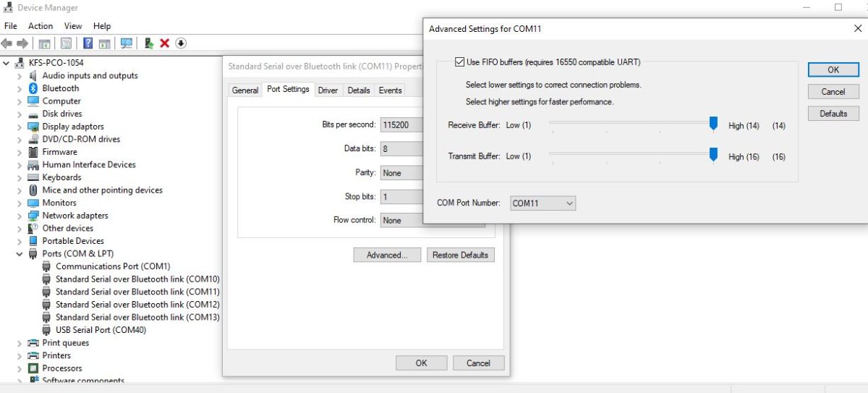The height and width of the screenshot is (393, 868).
Task: Toggle the Use FIFO buffers checkbox
Action: (x=460, y=62)
